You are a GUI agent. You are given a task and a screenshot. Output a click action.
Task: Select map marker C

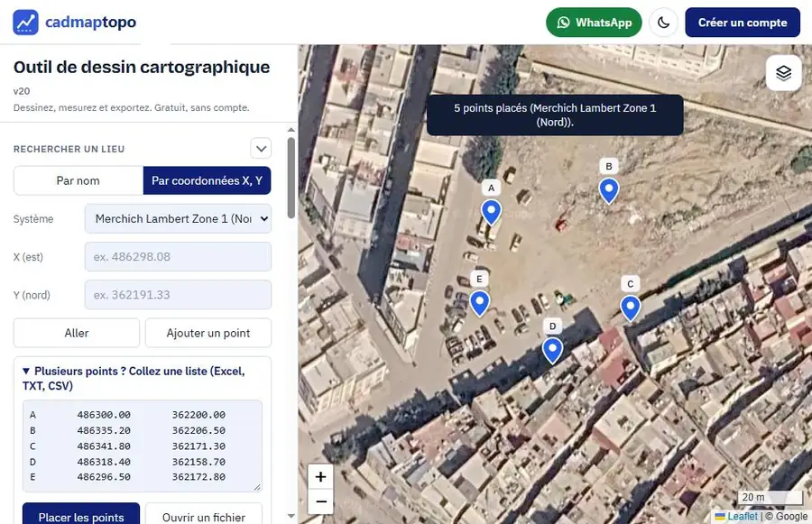(631, 308)
